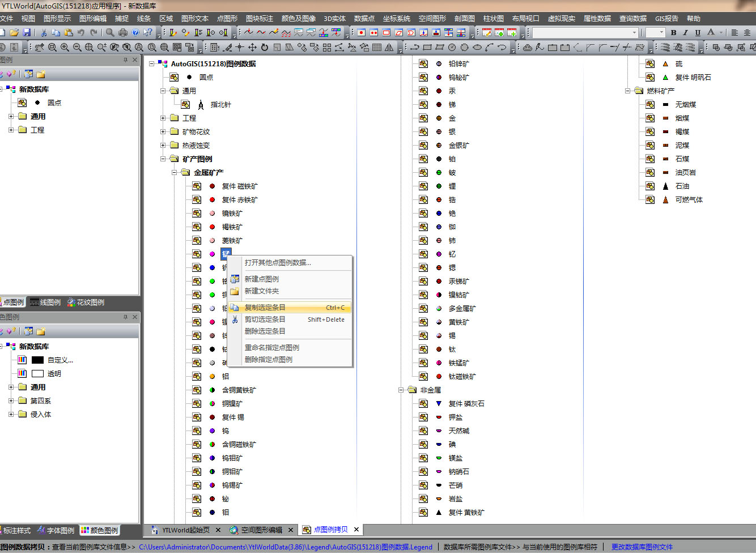The width and height of the screenshot is (756, 554).
Task: Click the legend file path link
Action: [286, 547]
